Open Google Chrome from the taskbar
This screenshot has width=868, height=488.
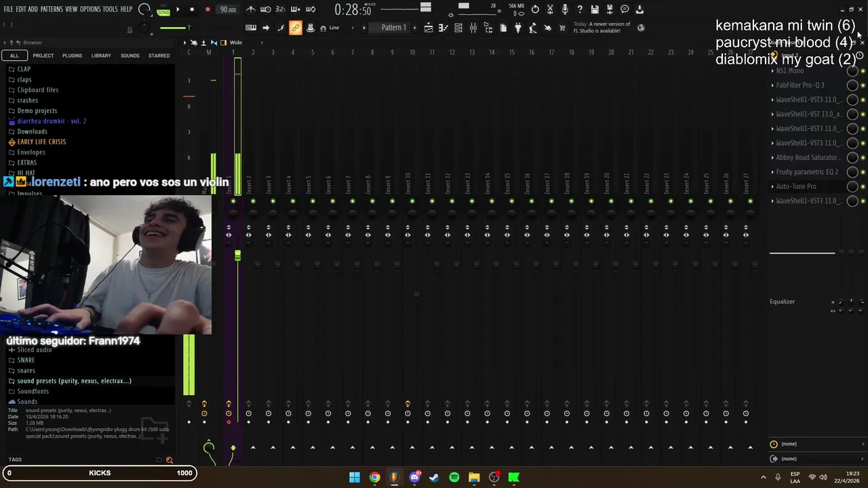tap(374, 477)
